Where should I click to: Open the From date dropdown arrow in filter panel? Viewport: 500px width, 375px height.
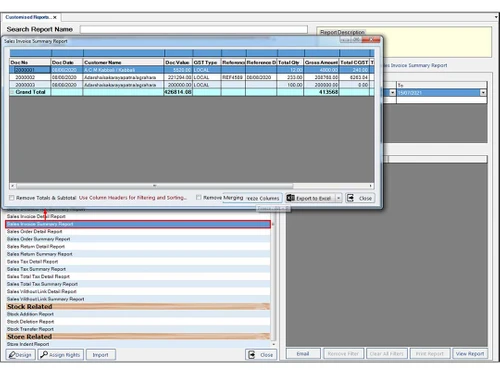click(392, 93)
